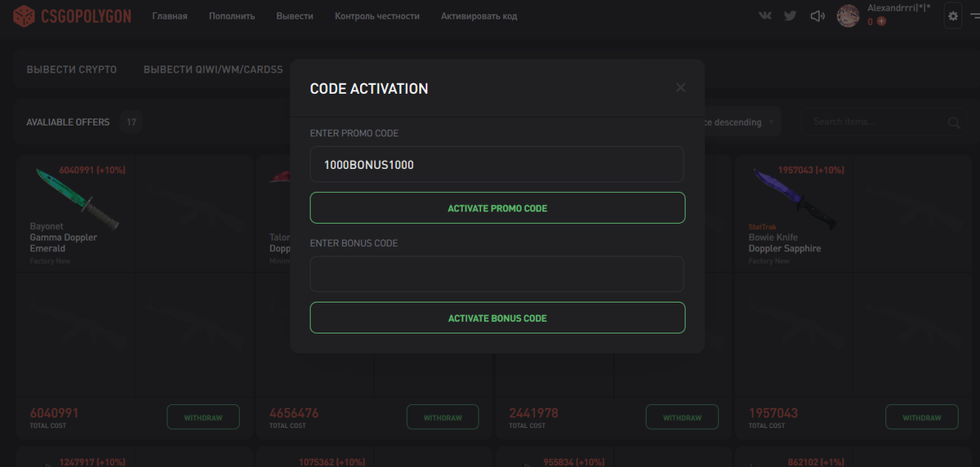Open the Twitter bird icon

(x=790, y=16)
